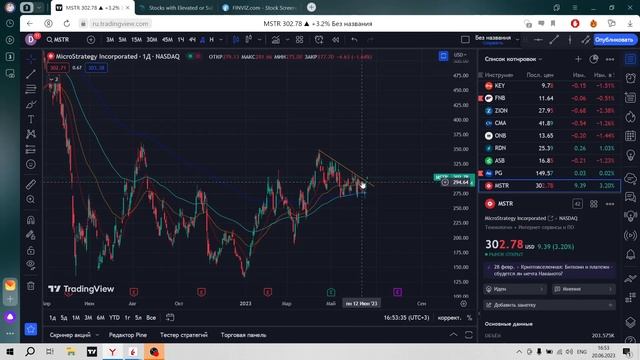The height and width of the screenshot is (360, 640).
Task: Select the brush drawing tool
Action: tap(31, 104)
